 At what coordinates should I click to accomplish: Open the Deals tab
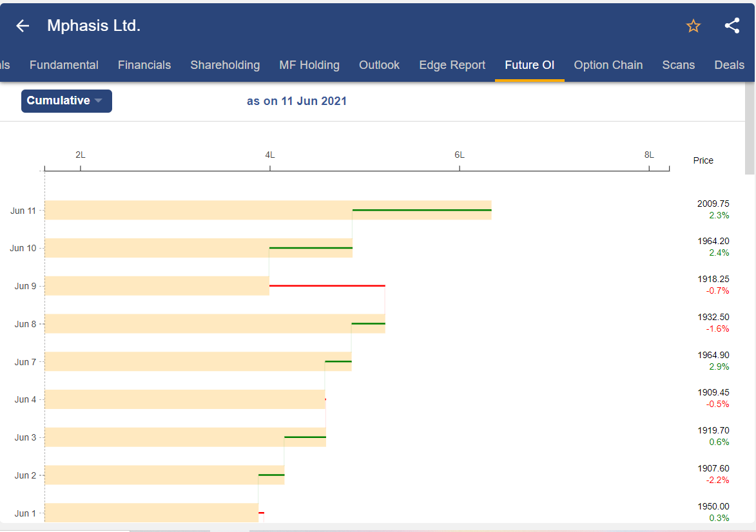[x=729, y=65]
